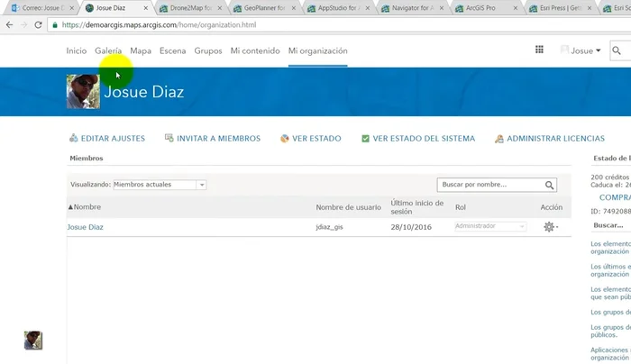
Task: Switch to the Esri Press browser tab
Action: point(560,8)
